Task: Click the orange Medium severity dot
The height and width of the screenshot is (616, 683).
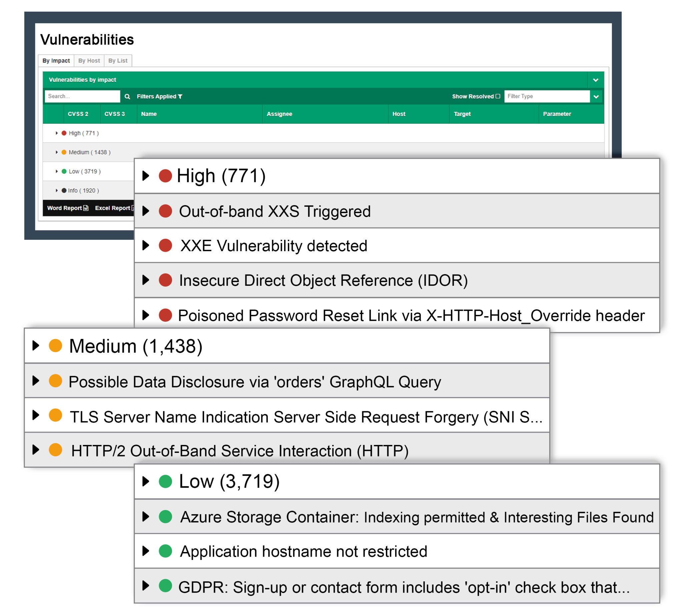Action: 64,152
